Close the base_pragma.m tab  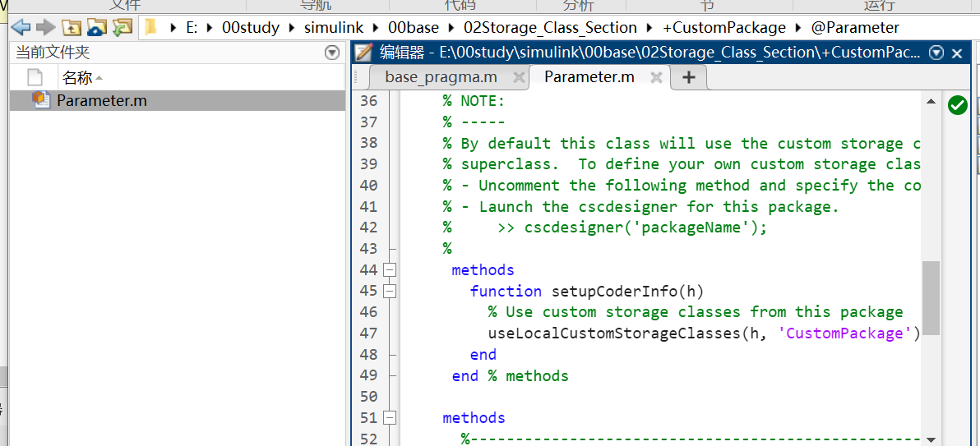518,77
